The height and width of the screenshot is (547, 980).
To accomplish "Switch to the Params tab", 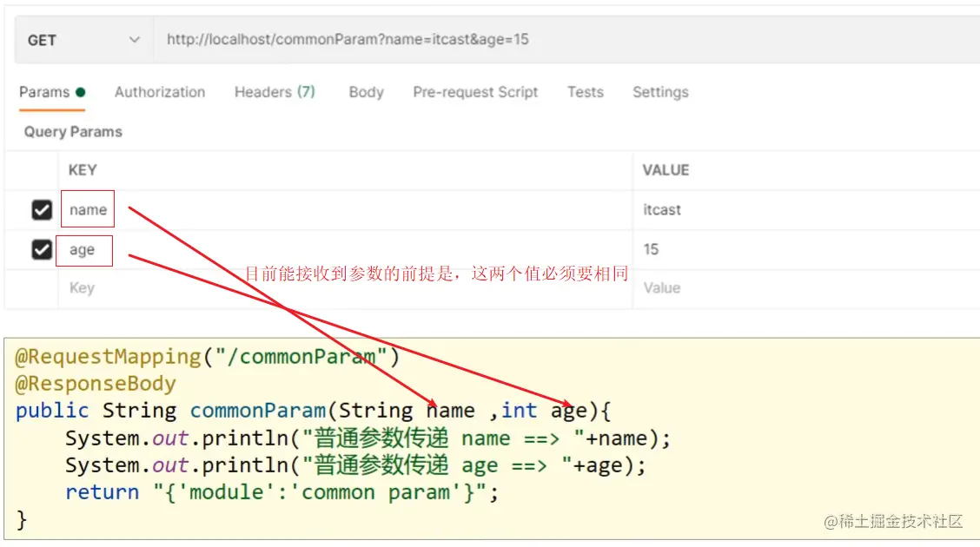I will [52, 92].
